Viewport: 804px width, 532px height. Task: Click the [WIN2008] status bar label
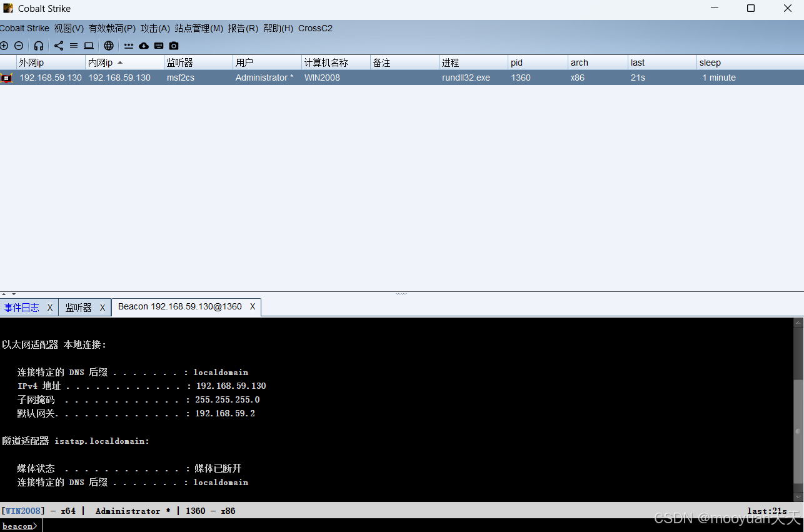coord(23,511)
